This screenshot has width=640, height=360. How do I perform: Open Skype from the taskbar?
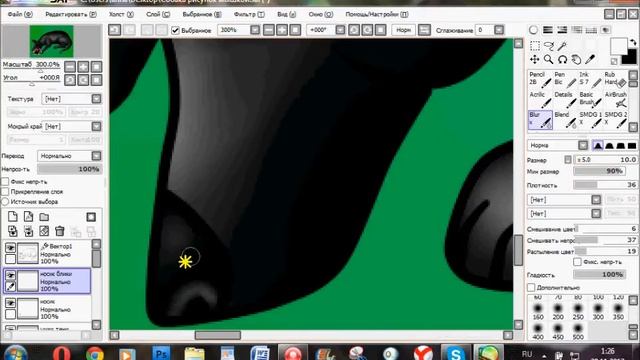[x=456, y=353]
